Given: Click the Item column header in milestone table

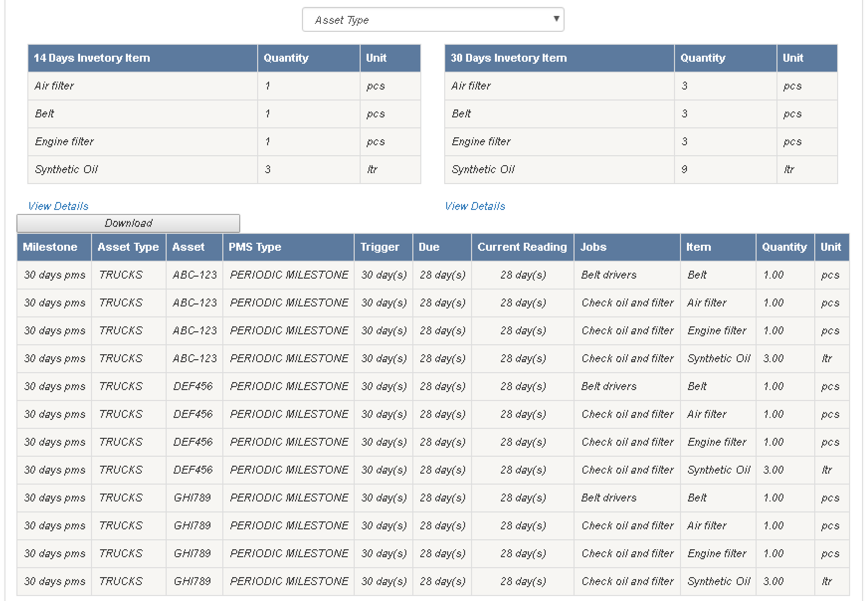Looking at the screenshot, I should tap(698, 247).
